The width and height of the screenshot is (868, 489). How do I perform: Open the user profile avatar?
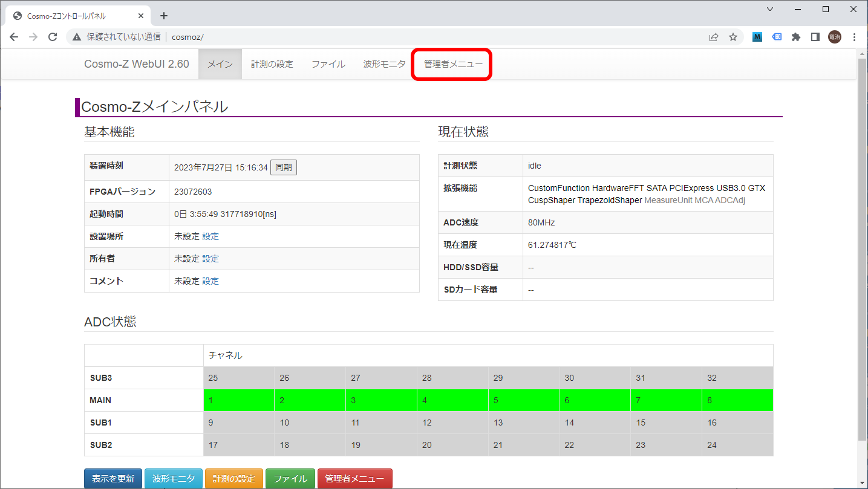point(835,37)
